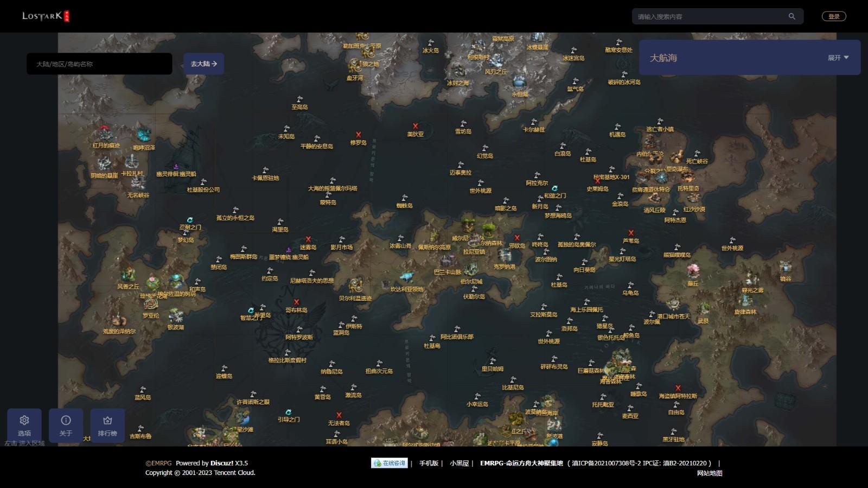
Task: Open the Discuz! link
Action: coord(222,463)
